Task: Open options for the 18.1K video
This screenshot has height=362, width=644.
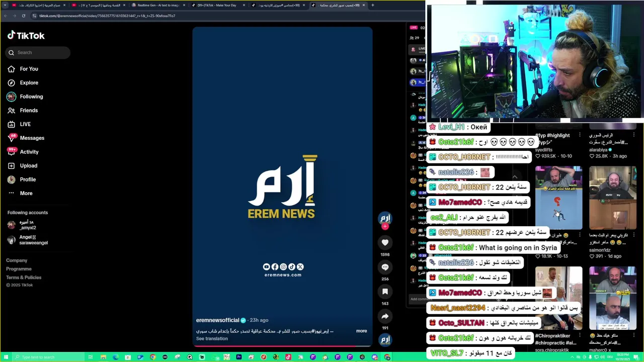Action: 580,235
